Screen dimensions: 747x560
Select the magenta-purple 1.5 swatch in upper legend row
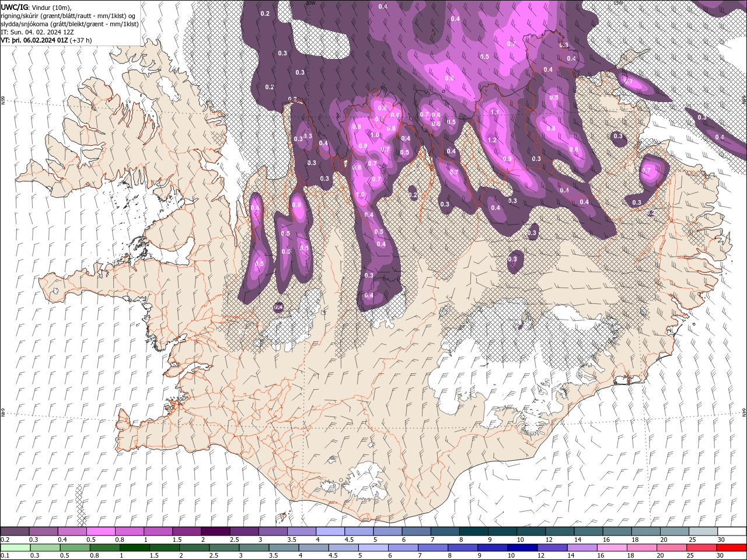point(187,531)
